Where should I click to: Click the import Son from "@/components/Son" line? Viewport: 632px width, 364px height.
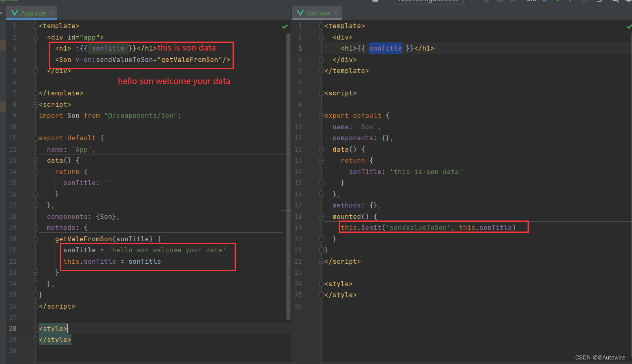110,116
